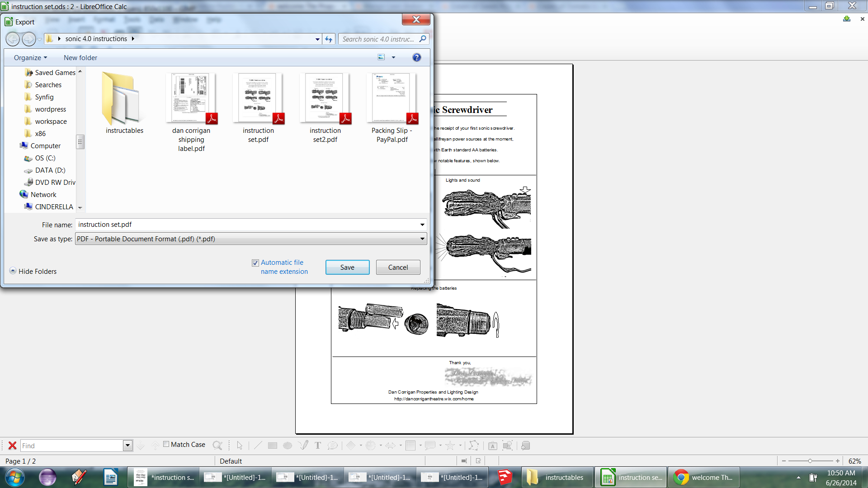Click the Save button
This screenshot has width=868, height=488.
coord(347,267)
